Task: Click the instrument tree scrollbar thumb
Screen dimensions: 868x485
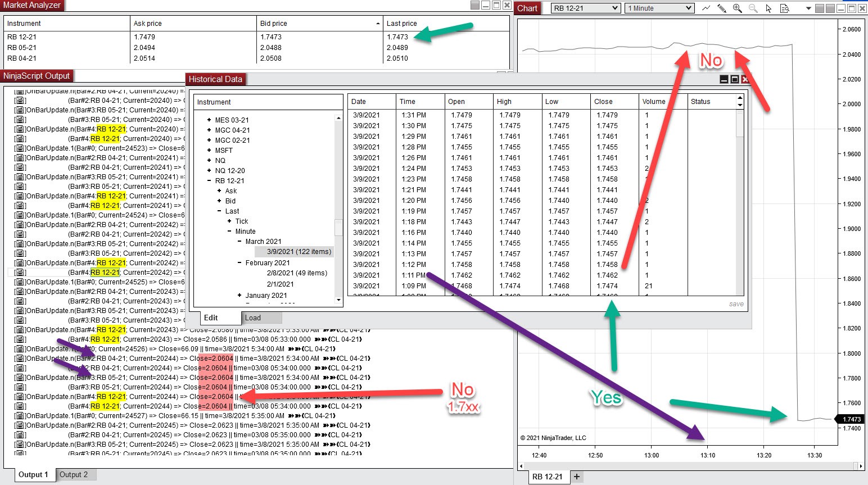Action: [338, 227]
